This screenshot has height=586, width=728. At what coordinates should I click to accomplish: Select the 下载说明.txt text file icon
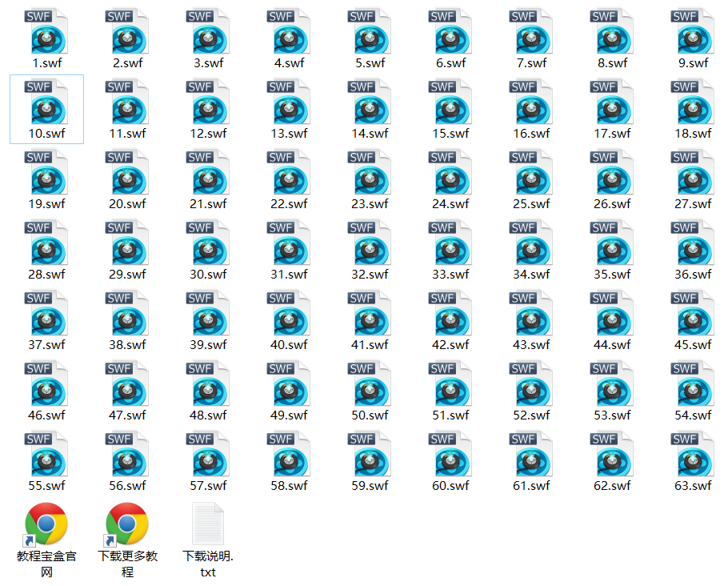point(208,524)
